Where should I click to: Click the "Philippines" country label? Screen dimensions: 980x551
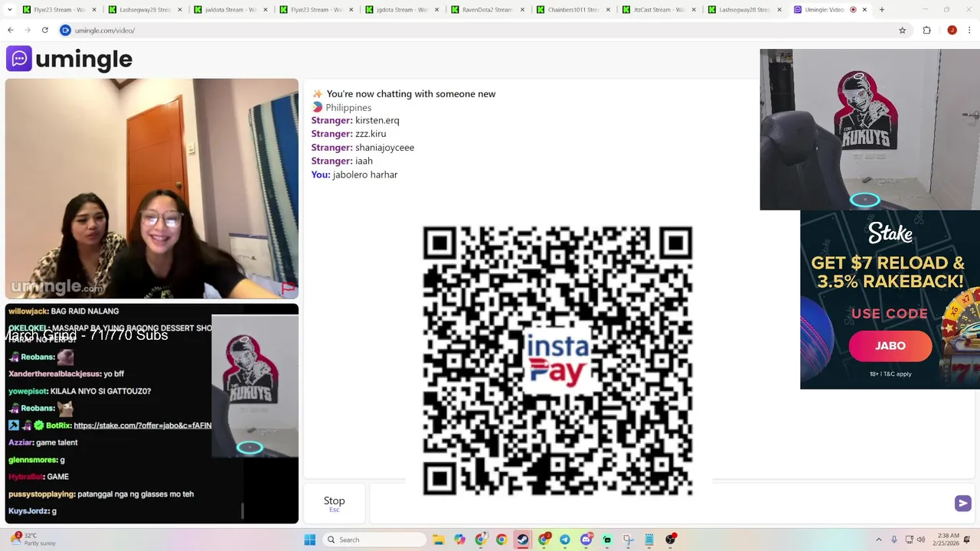coord(348,107)
